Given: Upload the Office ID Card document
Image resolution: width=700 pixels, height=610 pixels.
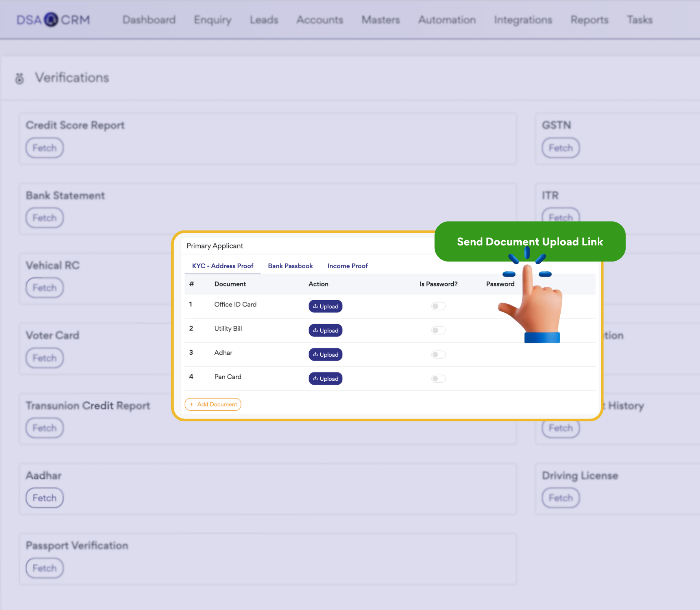Looking at the screenshot, I should click(x=325, y=306).
